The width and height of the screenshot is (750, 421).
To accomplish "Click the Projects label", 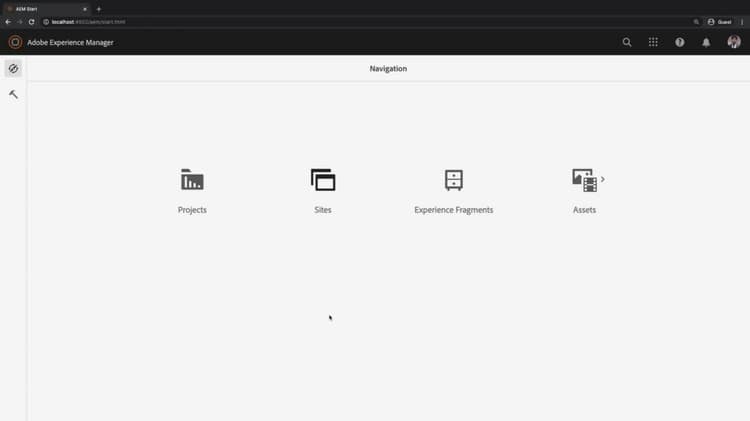I will 192,210.
